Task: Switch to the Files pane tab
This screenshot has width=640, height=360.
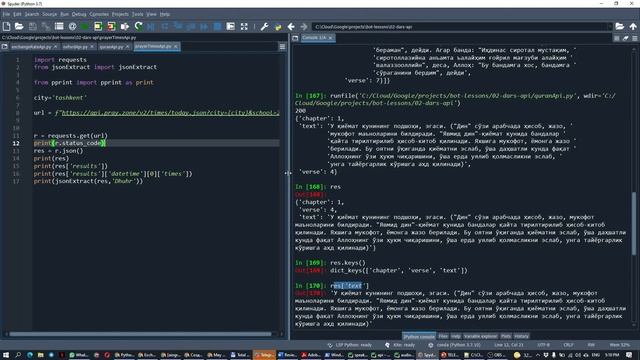Action: click(443, 336)
